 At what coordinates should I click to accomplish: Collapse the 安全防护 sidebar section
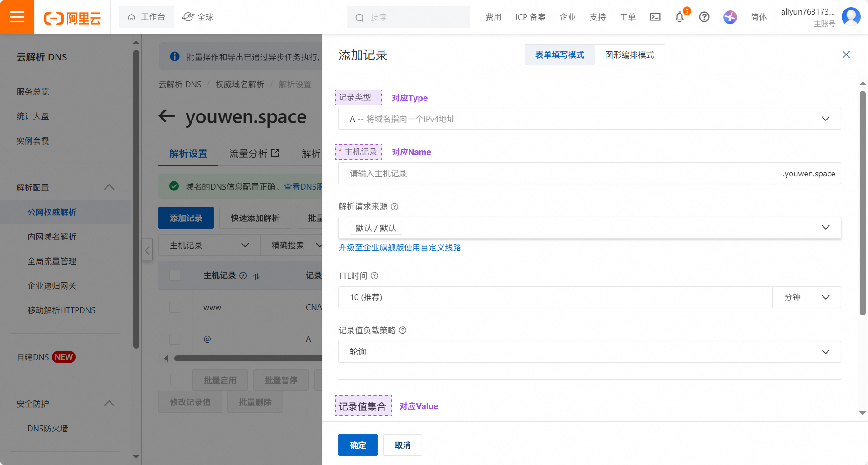click(x=109, y=404)
